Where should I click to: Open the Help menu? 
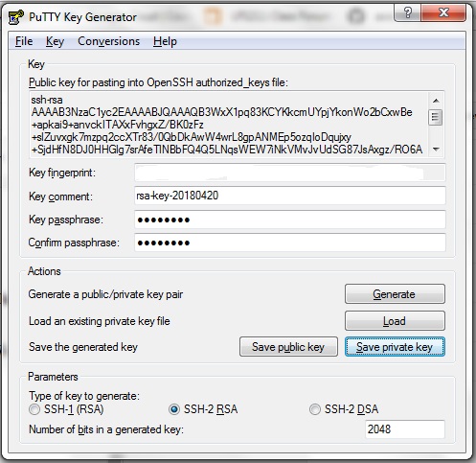(165, 41)
